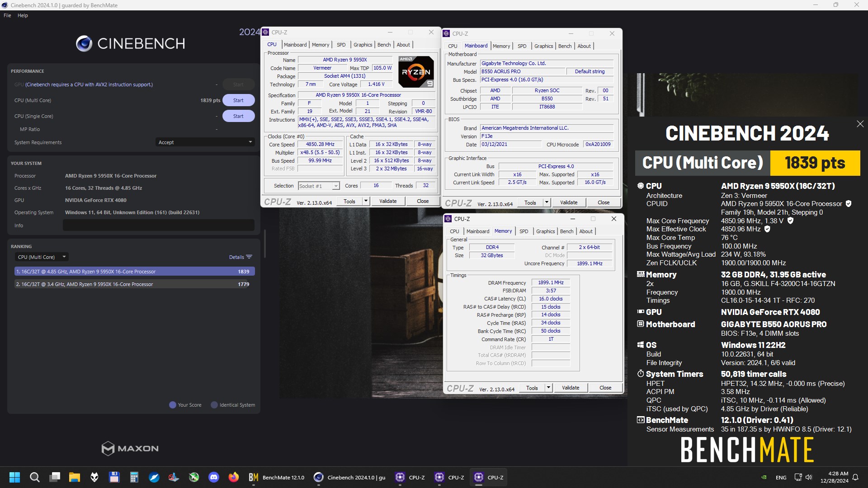
Task: Click Validate in the Memory window
Action: coord(571,388)
